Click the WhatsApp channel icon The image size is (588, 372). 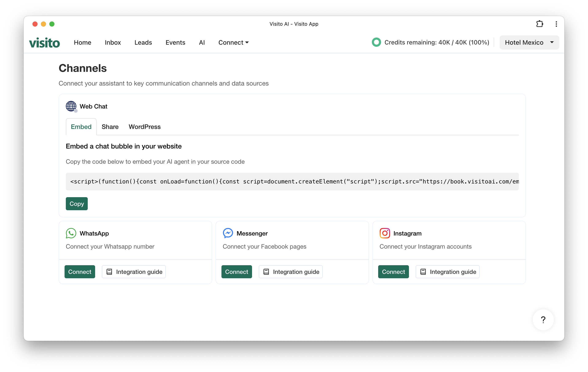pos(71,233)
